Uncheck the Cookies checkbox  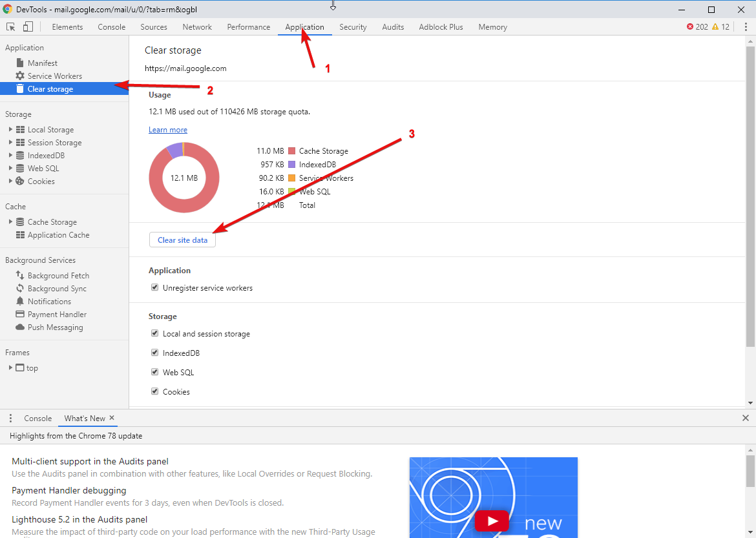click(x=155, y=391)
